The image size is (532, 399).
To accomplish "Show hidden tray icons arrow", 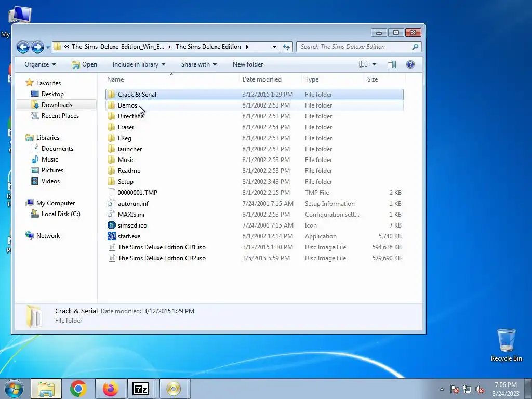I will (x=442, y=389).
